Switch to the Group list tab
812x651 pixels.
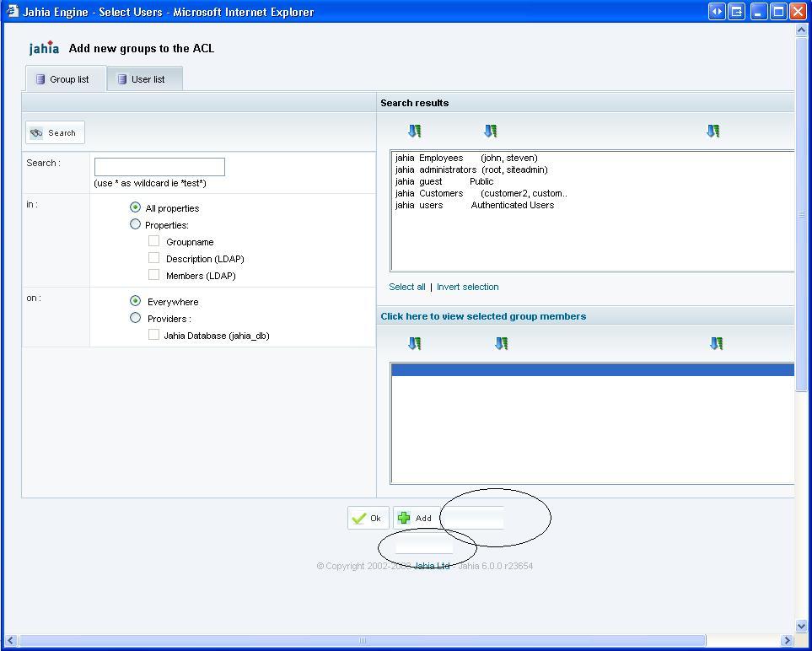point(66,78)
